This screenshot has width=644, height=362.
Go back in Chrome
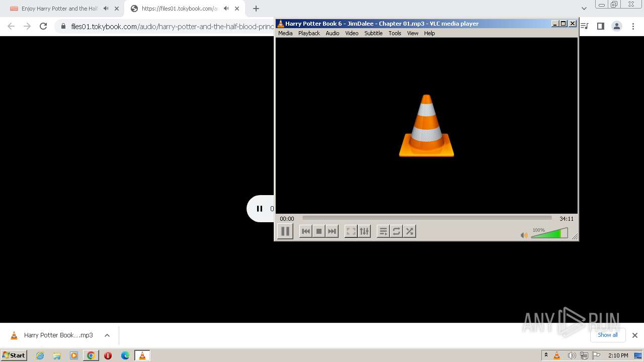coord(11,26)
